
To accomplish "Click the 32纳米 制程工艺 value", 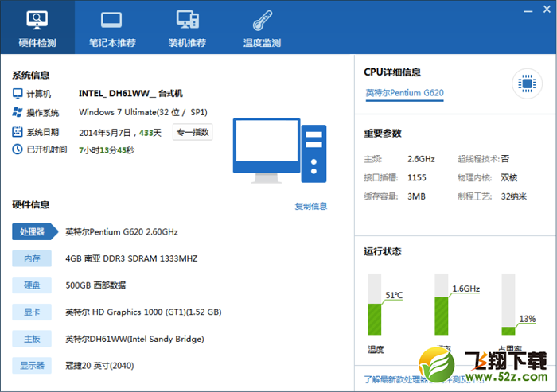I will coord(514,196).
